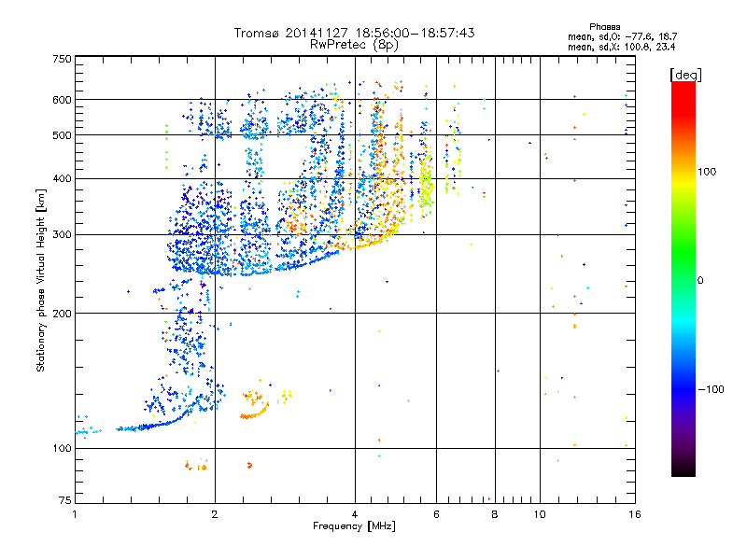747x560 pixels.
Task: Click the y-axis '200' tick label
Action: [62, 314]
